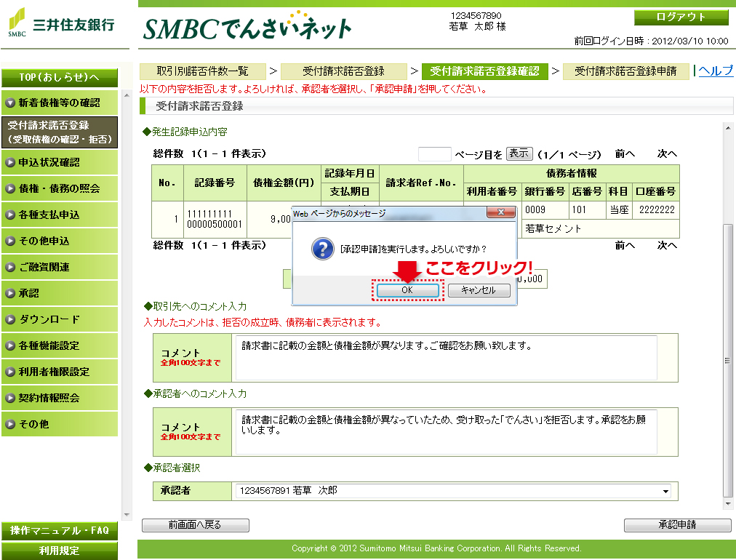The width and height of the screenshot is (736, 560).
Task: Open ご融資関連 menu item
Action: click(60, 267)
